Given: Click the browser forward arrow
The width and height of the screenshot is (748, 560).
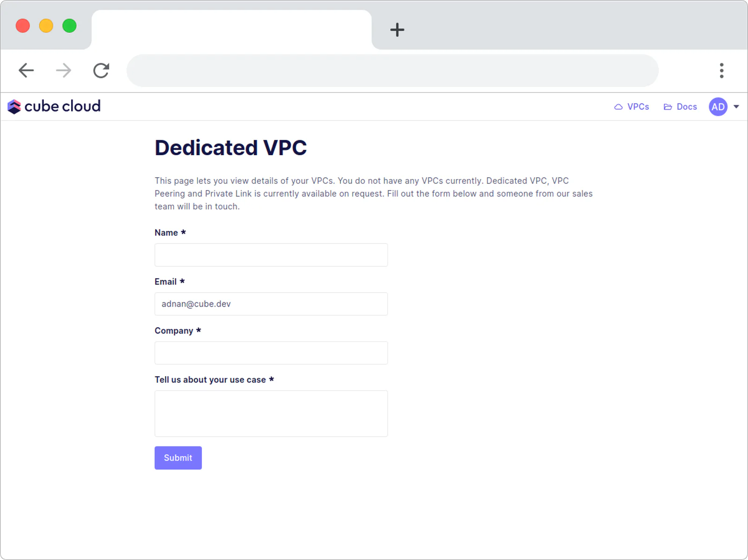Looking at the screenshot, I should (64, 71).
